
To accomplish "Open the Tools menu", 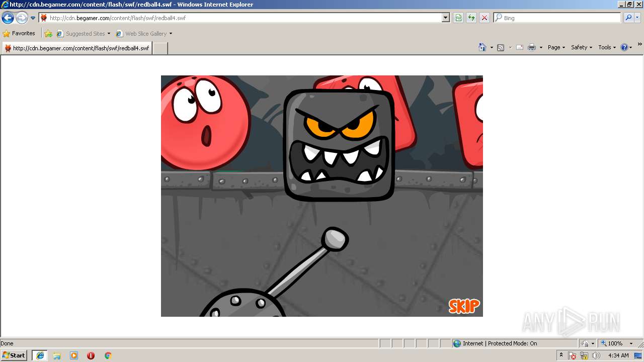I will coord(607,47).
